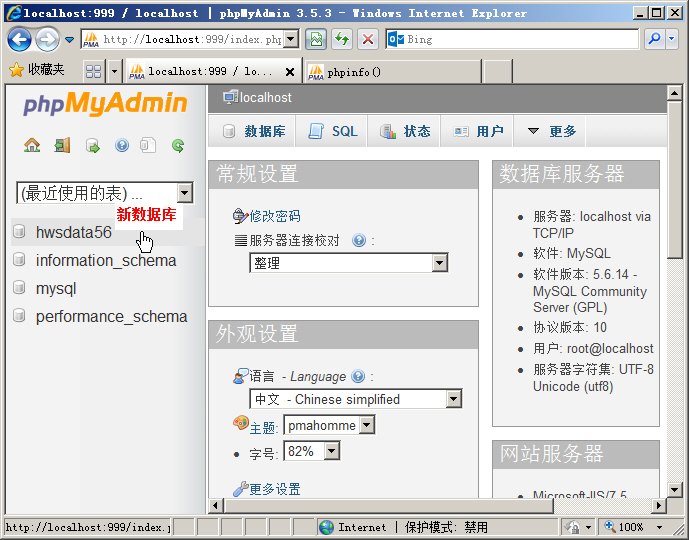Go to phpMyAdmin home icon
Image resolution: width=689 pixels, height=540 pixels.
pos(32,145)
